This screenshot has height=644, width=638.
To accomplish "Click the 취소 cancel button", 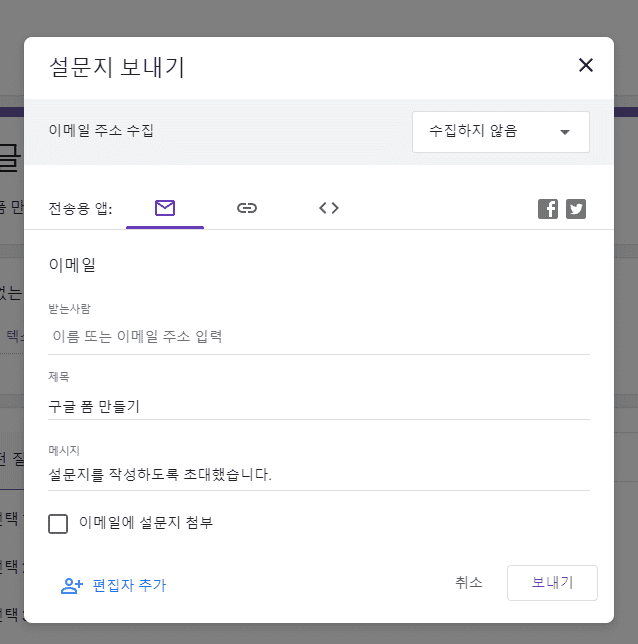I will [469, 583].
